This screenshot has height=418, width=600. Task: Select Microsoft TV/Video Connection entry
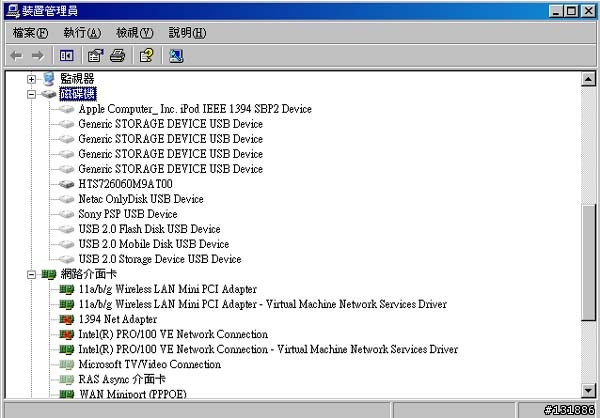(150, 364)
